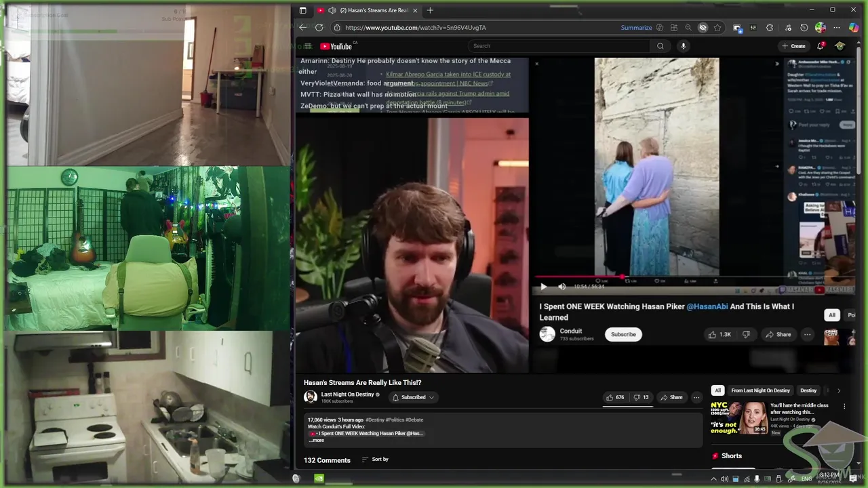The width and height of the screenshot is (868, 488).
Task: Add this page to favorites star
Action: tap(717, 28)
